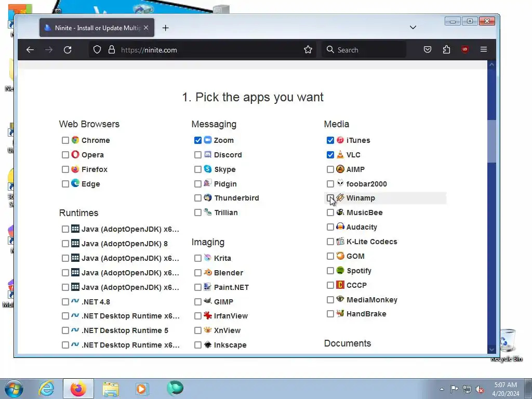Open the uBlock Origin extension icon

point(465,49)
